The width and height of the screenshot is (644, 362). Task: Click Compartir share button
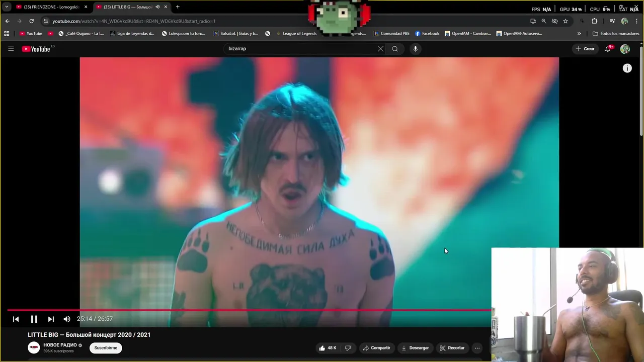(376, 348)
